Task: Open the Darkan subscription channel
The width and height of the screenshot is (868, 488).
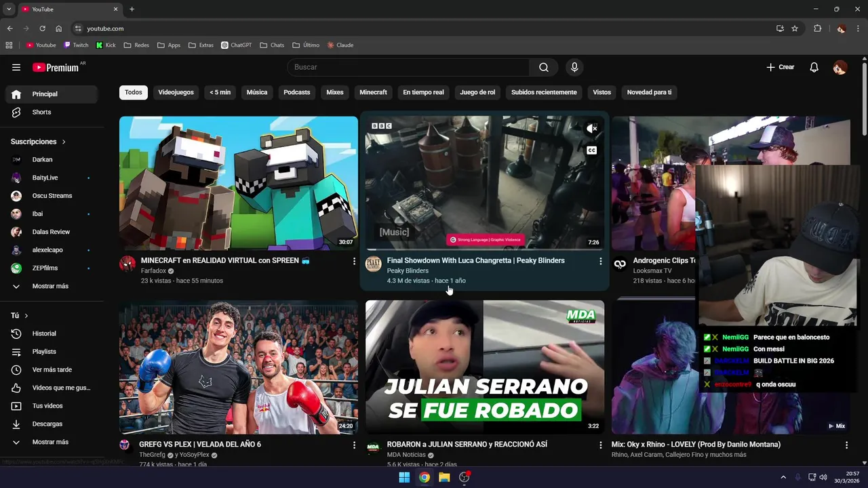Action: (52, 160)
